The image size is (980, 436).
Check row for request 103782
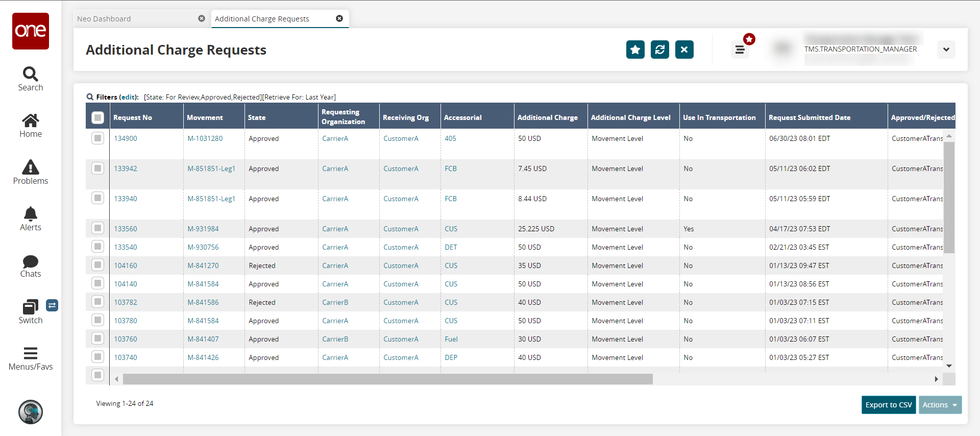(97, 302)
